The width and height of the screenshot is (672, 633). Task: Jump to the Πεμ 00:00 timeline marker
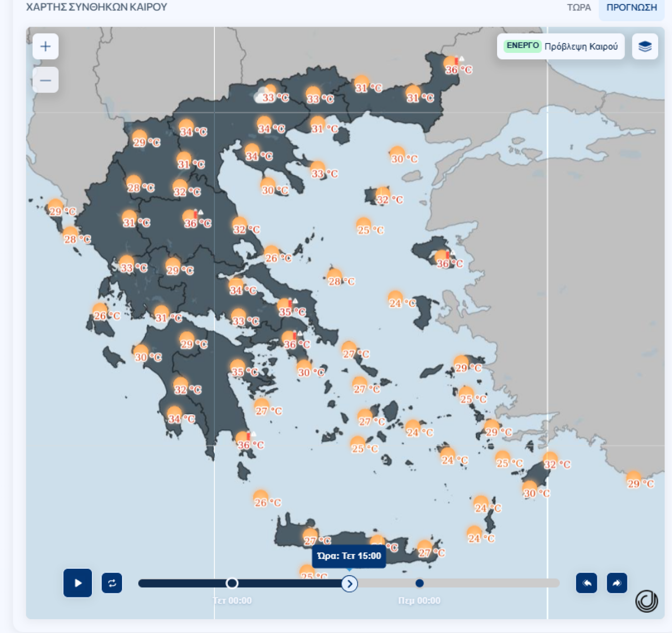tap(420, 583)
